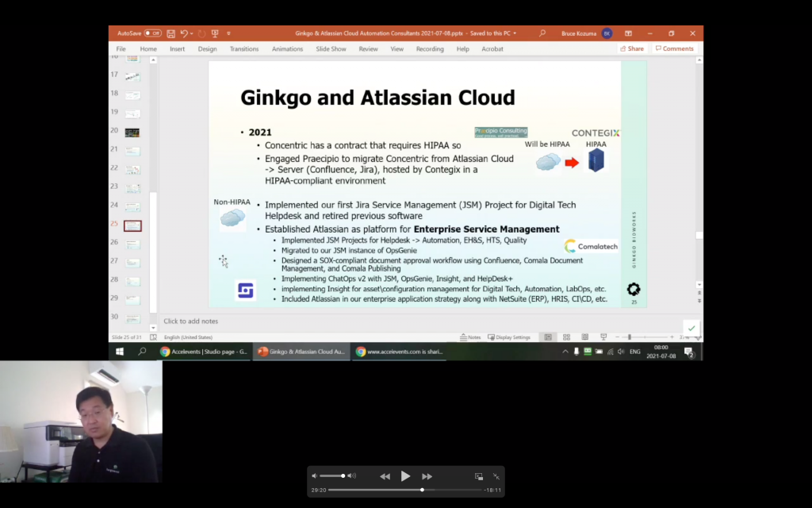Click Slide 25 of 31 status text
This screenshot has width=812, height=508.
point(126,337)
